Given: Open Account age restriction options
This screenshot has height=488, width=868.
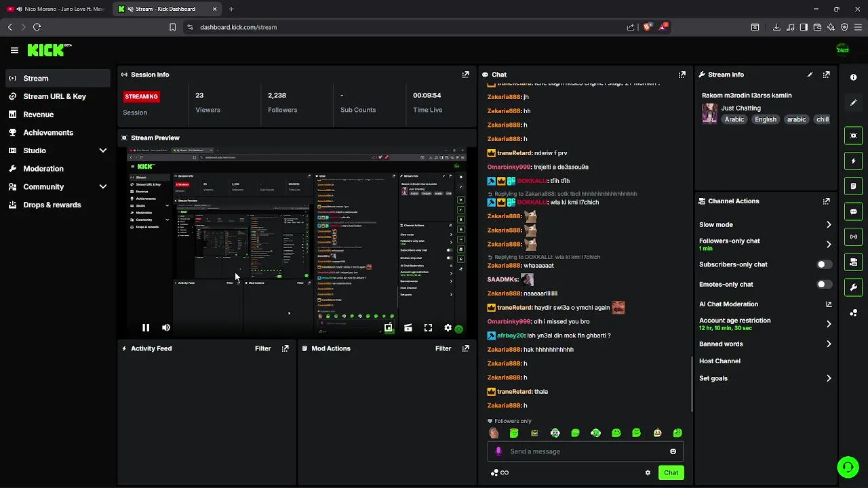Looking at the screenshot, I should tap(765, 324).
